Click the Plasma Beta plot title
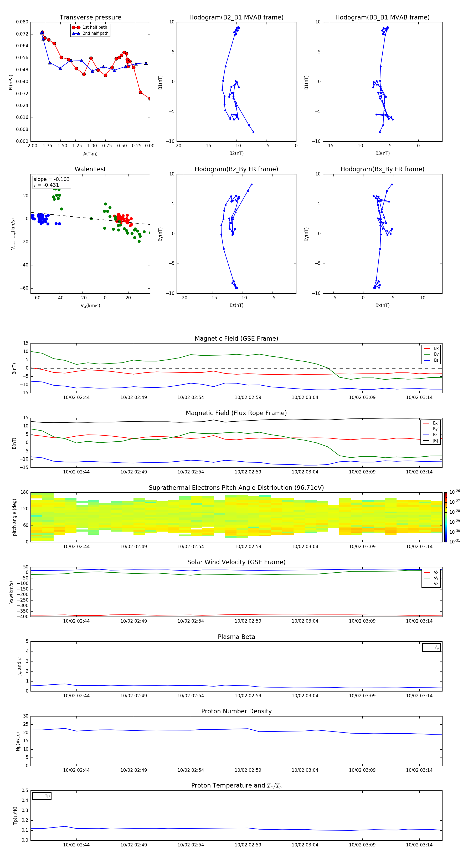This screenshot has height=868, width=473. (236, 637)
